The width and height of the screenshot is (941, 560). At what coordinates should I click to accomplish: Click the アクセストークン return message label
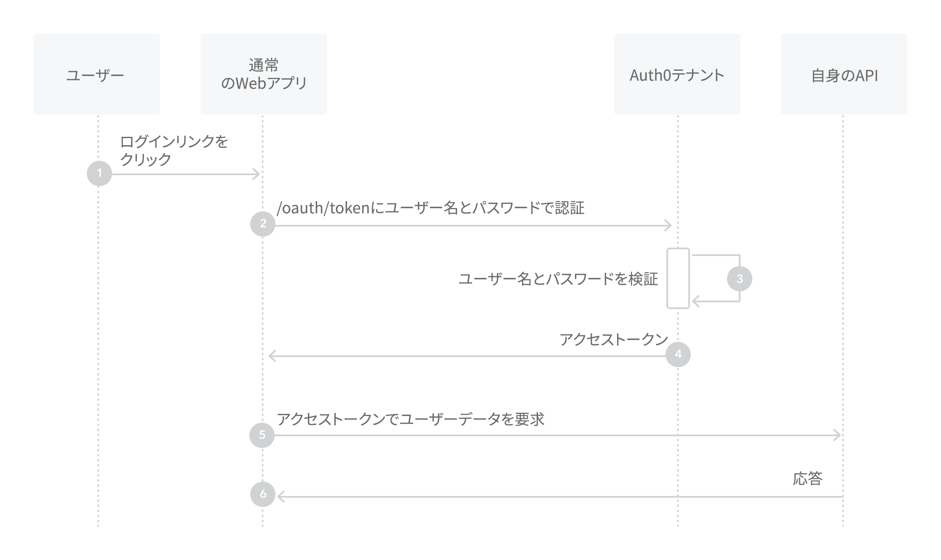614,339
